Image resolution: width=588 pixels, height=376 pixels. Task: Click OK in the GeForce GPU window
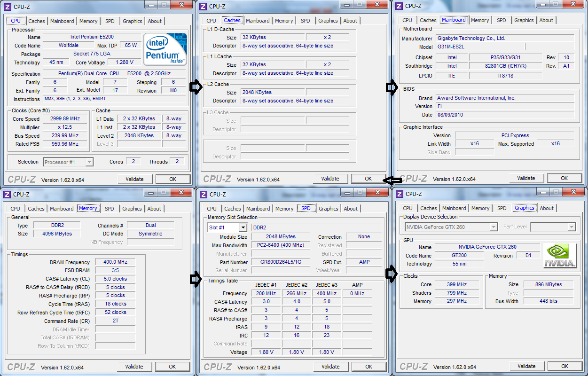tap(565, 366)
